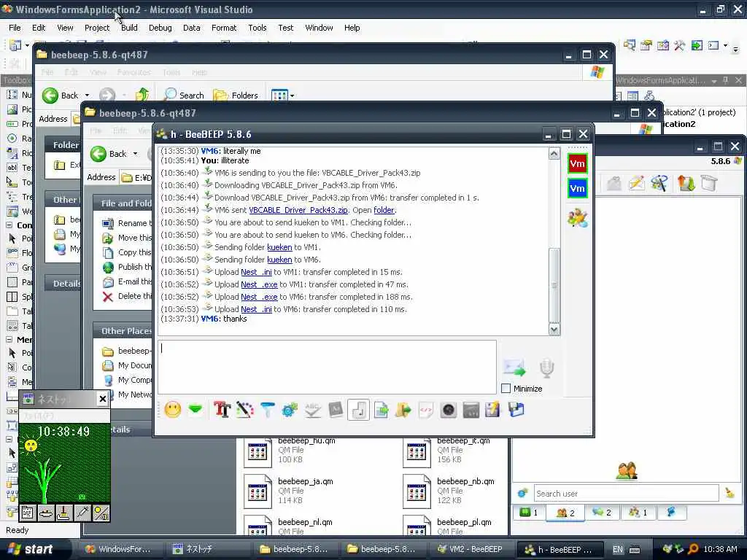Click the chat history scrollbar thumb
747x560 pixels.
554,285
